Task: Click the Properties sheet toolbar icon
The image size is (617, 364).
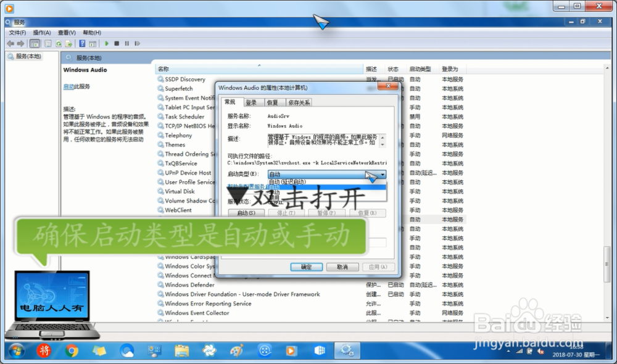Action: pos(48,43)
